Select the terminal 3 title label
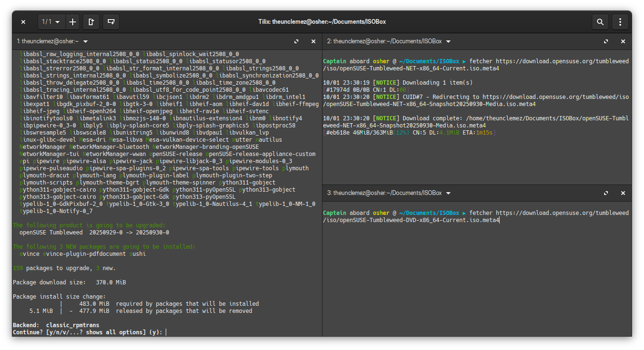Viewport: 644px width, 350px height. point(384,193)
